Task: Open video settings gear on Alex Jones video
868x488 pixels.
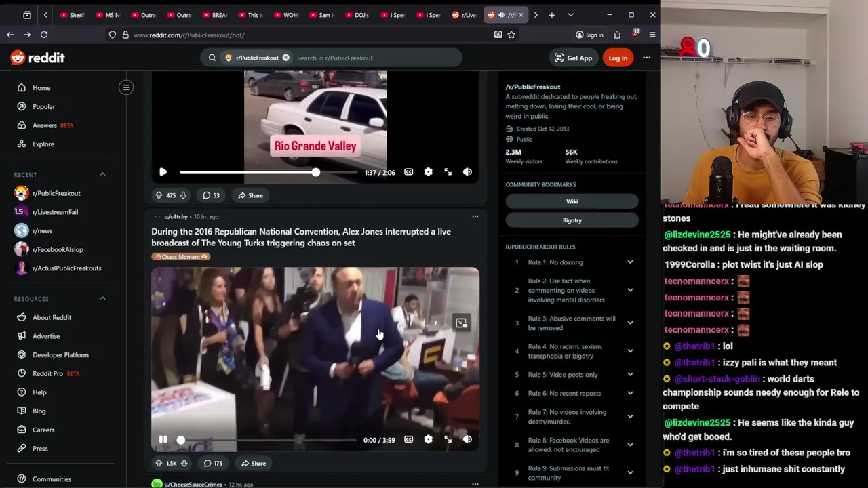Action: click(428, 439)
